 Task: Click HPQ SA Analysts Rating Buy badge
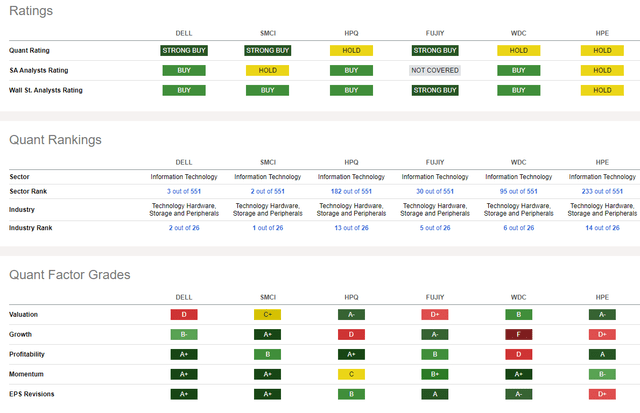[351, 71]
